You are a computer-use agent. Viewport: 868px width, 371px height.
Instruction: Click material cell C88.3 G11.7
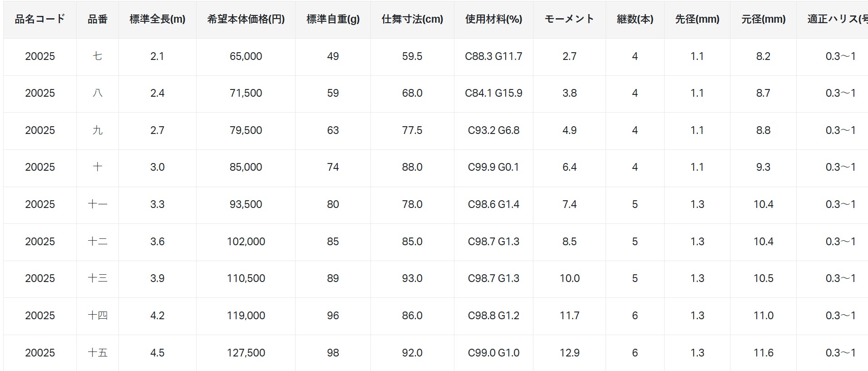pyautogui.click(x=493, y=56)
